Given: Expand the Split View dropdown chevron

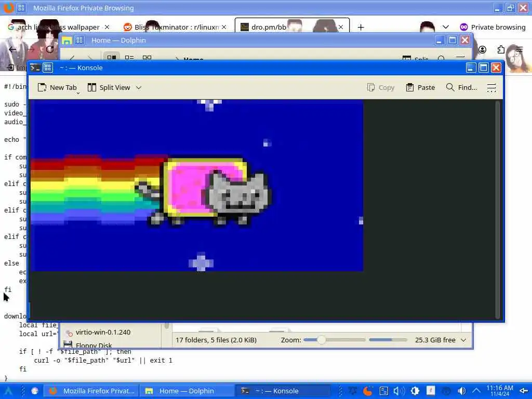Looking at the screenshot, I should 138,87.
